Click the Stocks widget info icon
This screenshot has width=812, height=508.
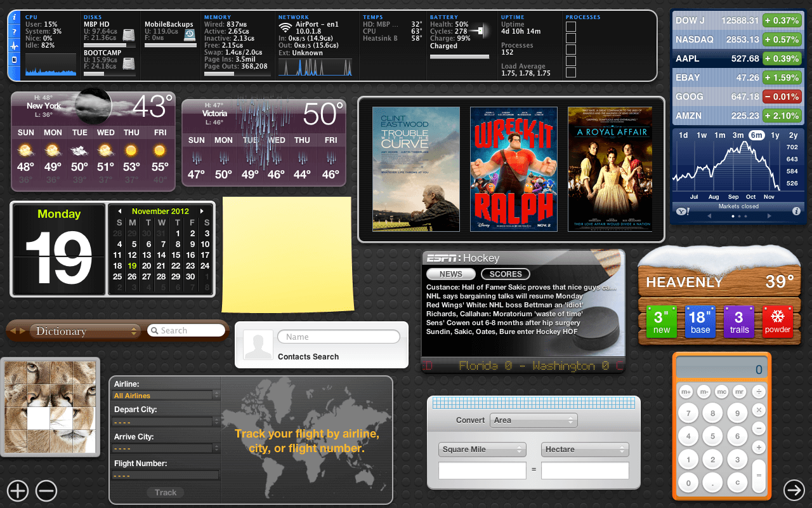[x=796, y=211]
